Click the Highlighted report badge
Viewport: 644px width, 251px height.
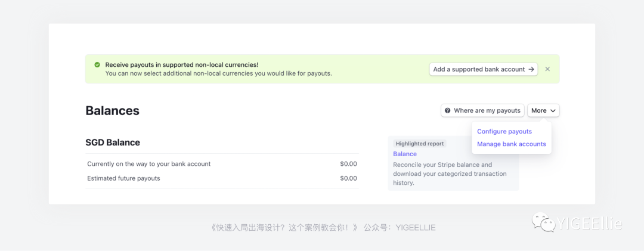point(420,144)
